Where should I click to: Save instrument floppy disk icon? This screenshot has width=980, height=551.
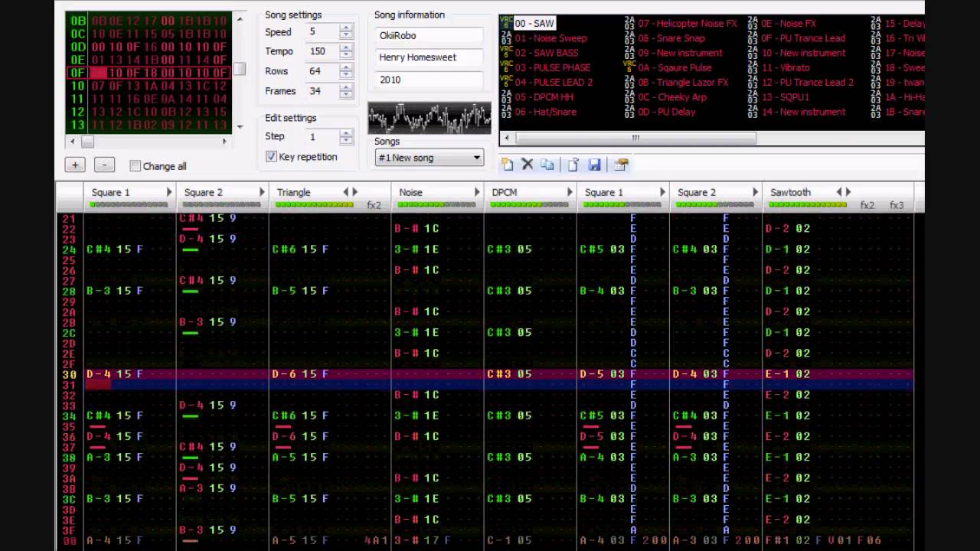(594, 165)
